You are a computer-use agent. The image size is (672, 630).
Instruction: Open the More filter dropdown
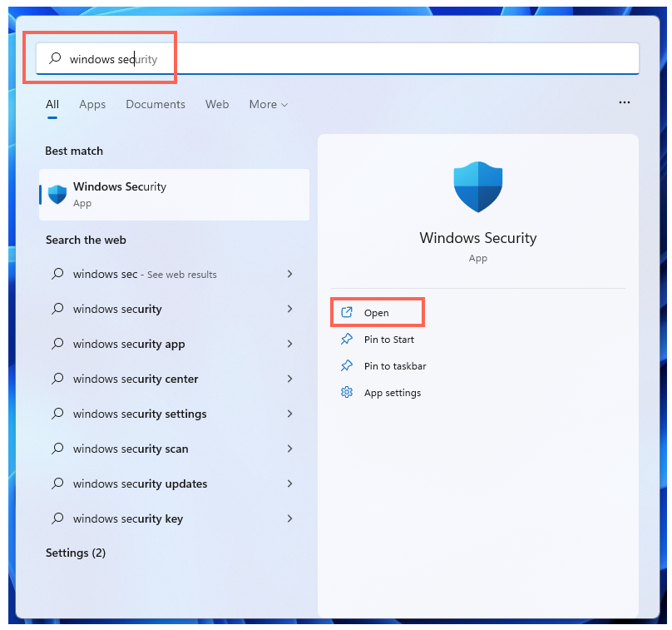(269, 104)
